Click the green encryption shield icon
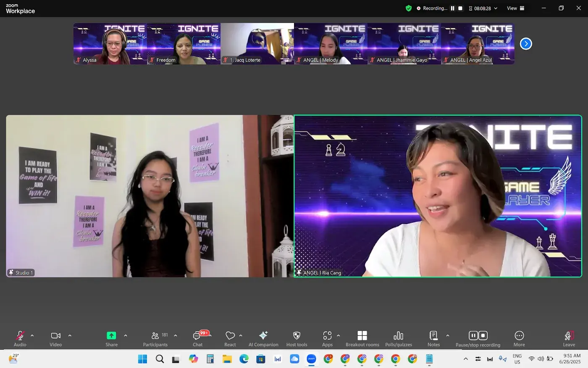The image size is (588, 368). (x=409, y=8)
